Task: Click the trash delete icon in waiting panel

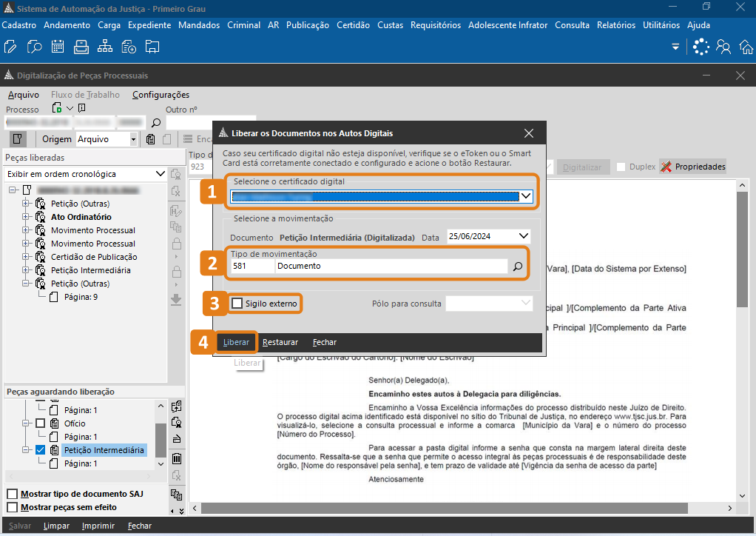Action: (177, 458)
